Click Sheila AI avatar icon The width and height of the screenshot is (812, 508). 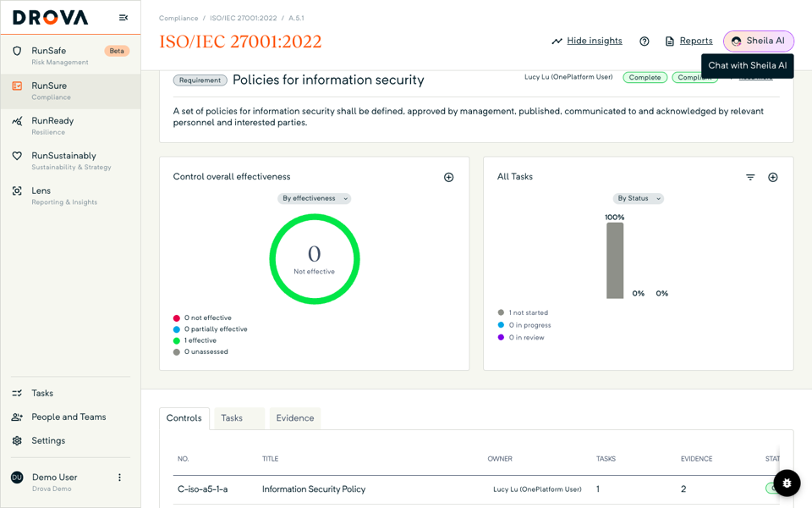tap(736, 41)
